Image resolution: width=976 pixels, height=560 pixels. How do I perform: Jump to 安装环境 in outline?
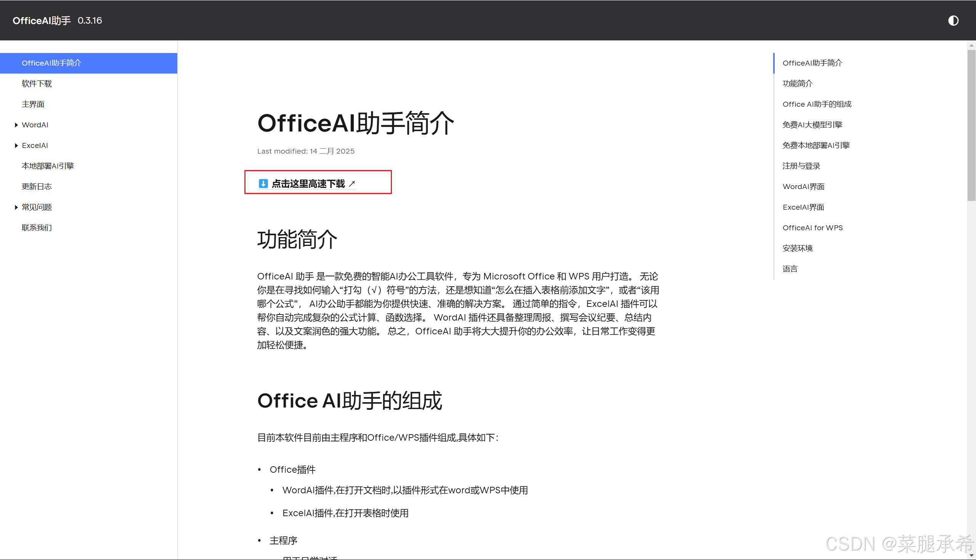tap(798, 248)
